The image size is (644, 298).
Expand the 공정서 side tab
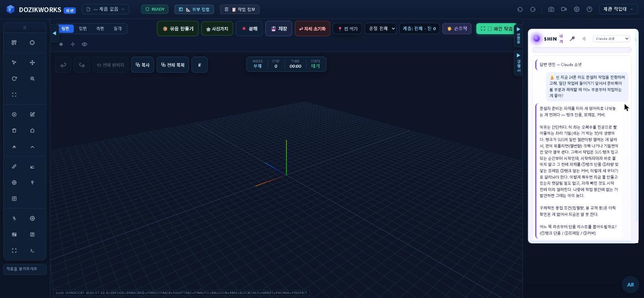[518, 63]
